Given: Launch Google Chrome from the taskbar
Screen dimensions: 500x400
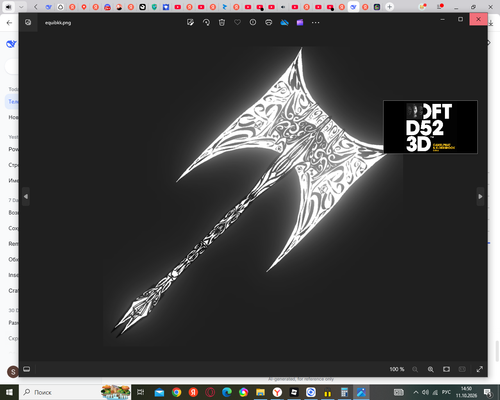Looking at the screenshot, I should (176, 392).
